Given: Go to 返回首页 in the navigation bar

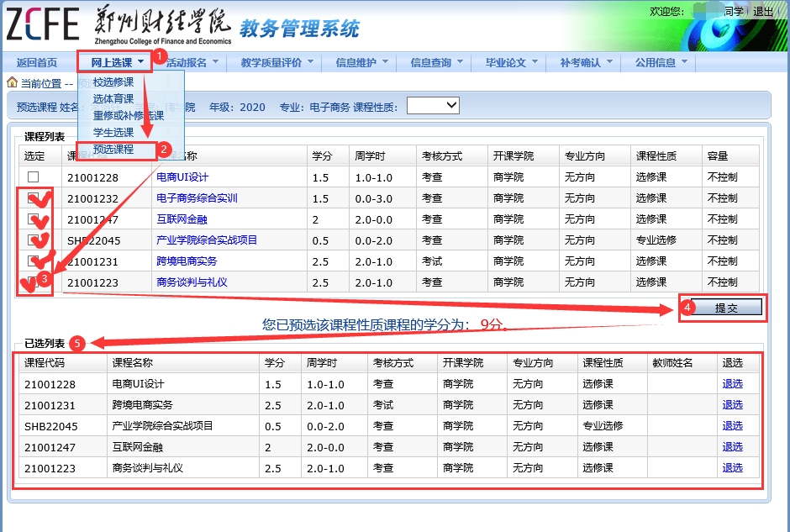Looking at the screenshot, I should (x=37, y=62).
